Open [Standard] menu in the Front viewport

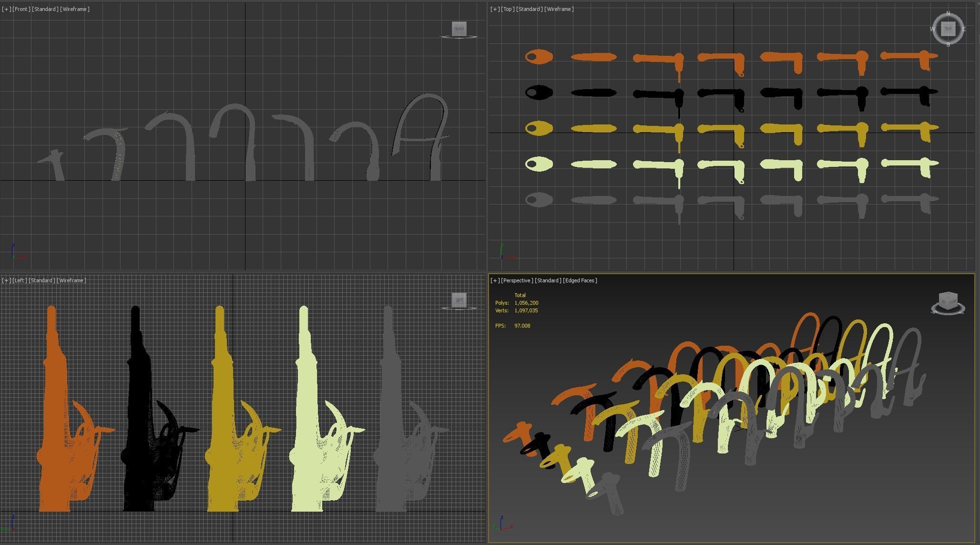coord(45,9)
